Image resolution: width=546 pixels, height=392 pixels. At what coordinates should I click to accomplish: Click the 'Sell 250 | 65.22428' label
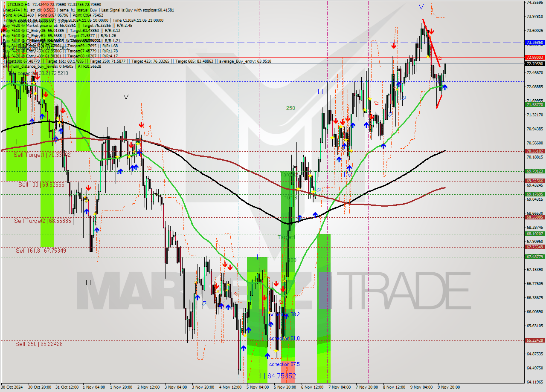pos(39,343)
